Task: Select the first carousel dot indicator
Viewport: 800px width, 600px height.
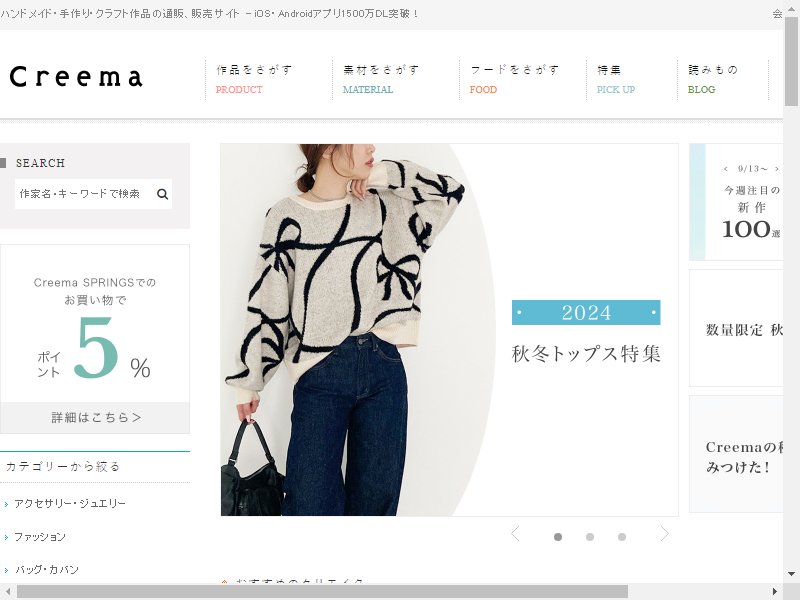Action: 558,537
